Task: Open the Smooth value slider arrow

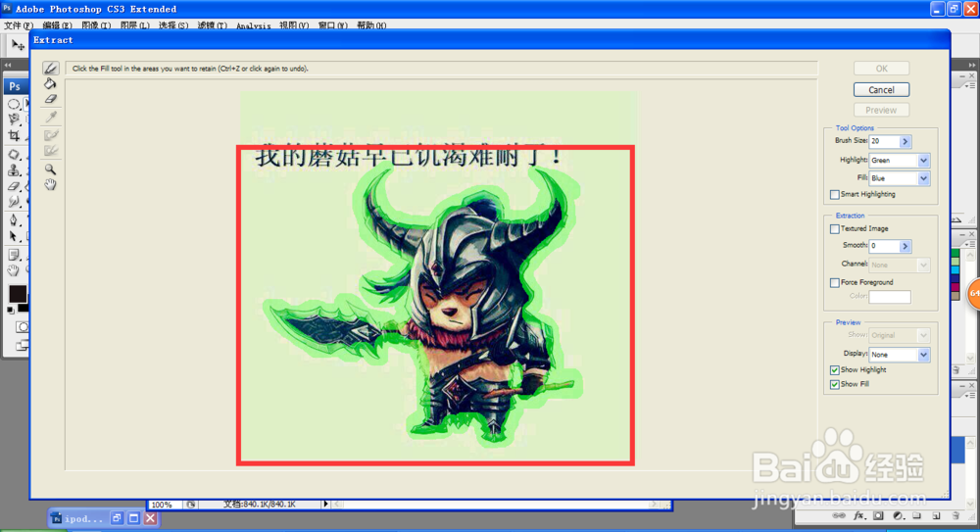Action: point(905,246)
